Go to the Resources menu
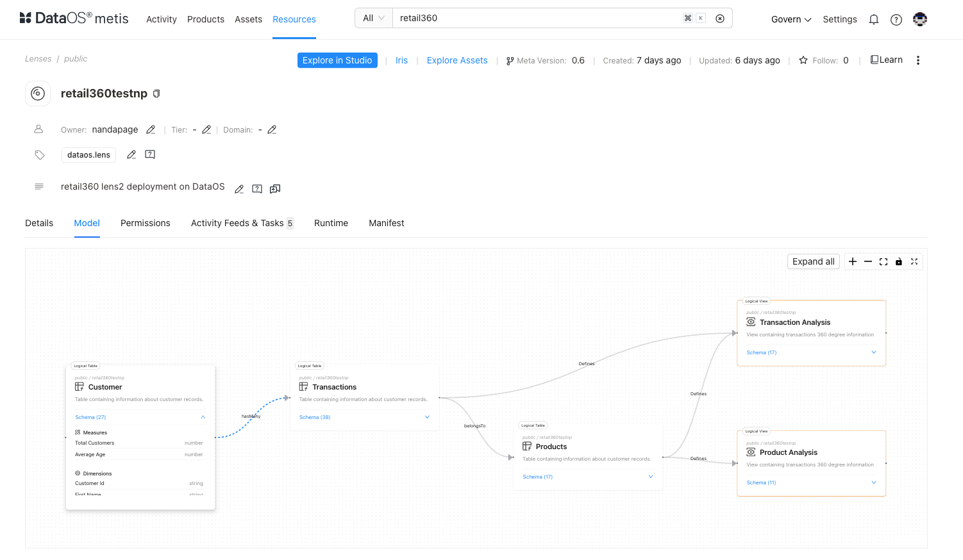Image resolution: width=963 pixels, height=560 pixels. [294, 19]
